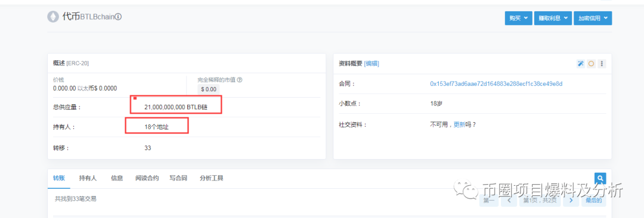Click the 概述 [ERC-20] header

coord(71,64)
